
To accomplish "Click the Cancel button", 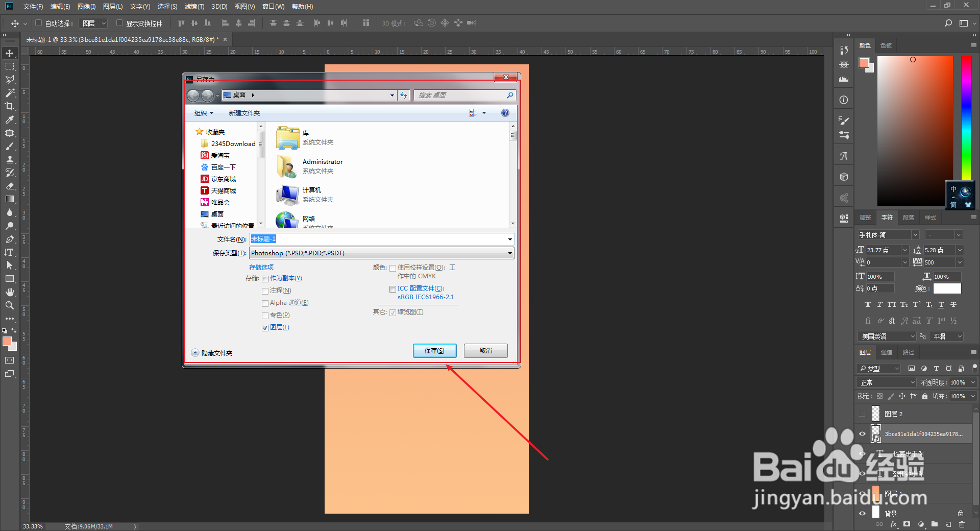I will [486, 351].
